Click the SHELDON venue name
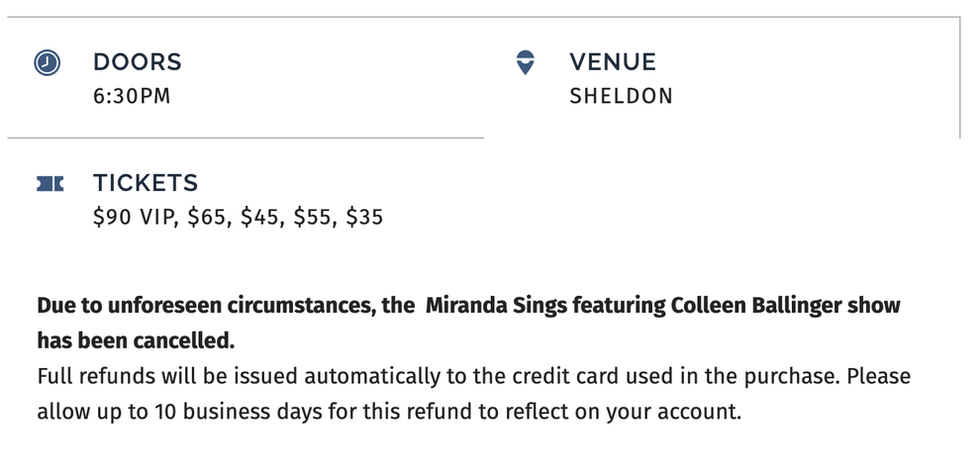980x475 pixels. pyautogui.click(x=621, y=96)
